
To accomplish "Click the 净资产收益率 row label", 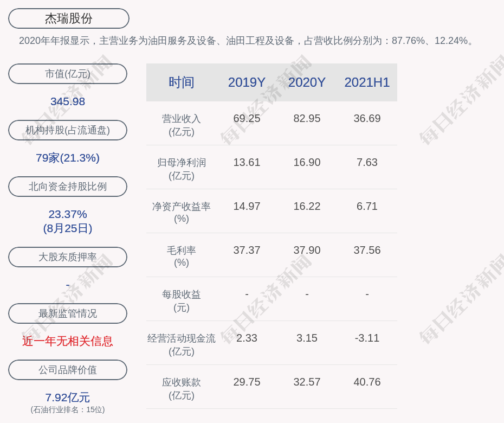I will pyautogui.click(x=182, y=212).
